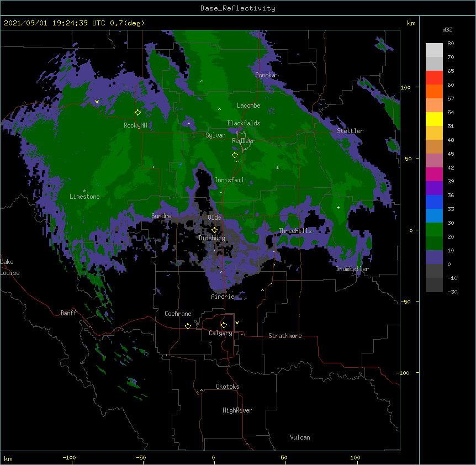The height and width of the screenshot is (465, 476).
Task: Click the Blackfalds city label
Action: pos(244,123)
